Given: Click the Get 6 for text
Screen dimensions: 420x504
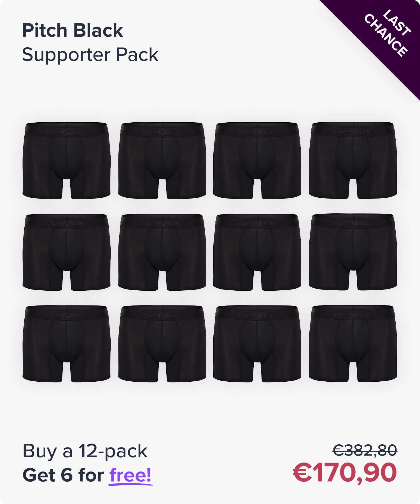Looking at the screenshot, I should (63, 475).
